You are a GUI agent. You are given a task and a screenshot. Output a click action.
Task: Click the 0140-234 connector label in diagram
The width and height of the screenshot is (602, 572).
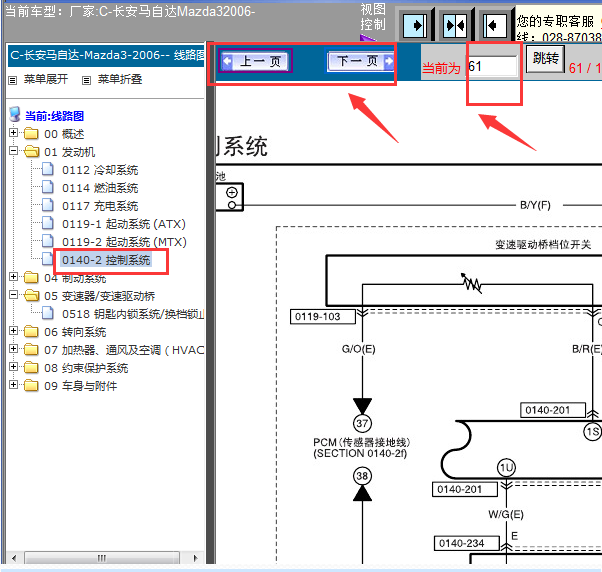466,543
